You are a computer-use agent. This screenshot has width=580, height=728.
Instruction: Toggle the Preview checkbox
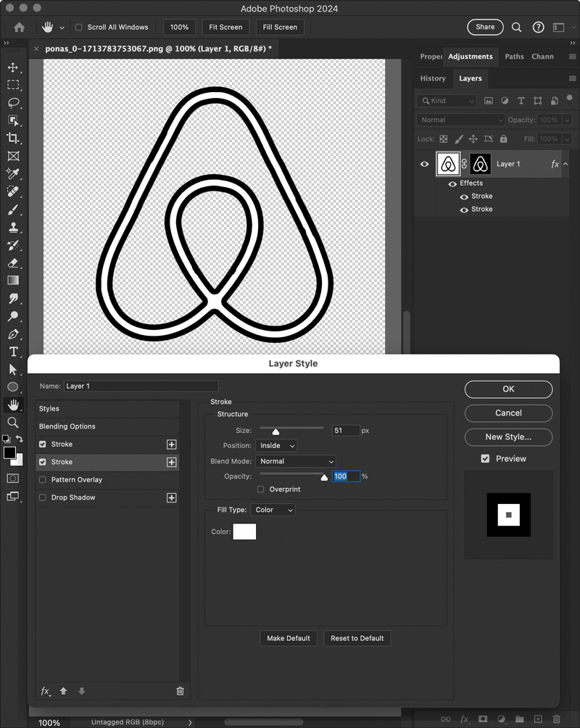coord(484,458)
